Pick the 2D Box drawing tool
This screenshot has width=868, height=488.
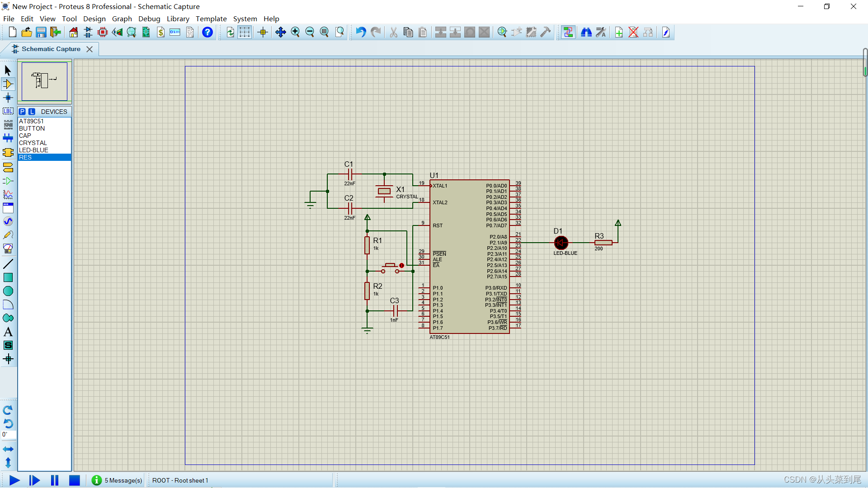(x=8, y=277)
